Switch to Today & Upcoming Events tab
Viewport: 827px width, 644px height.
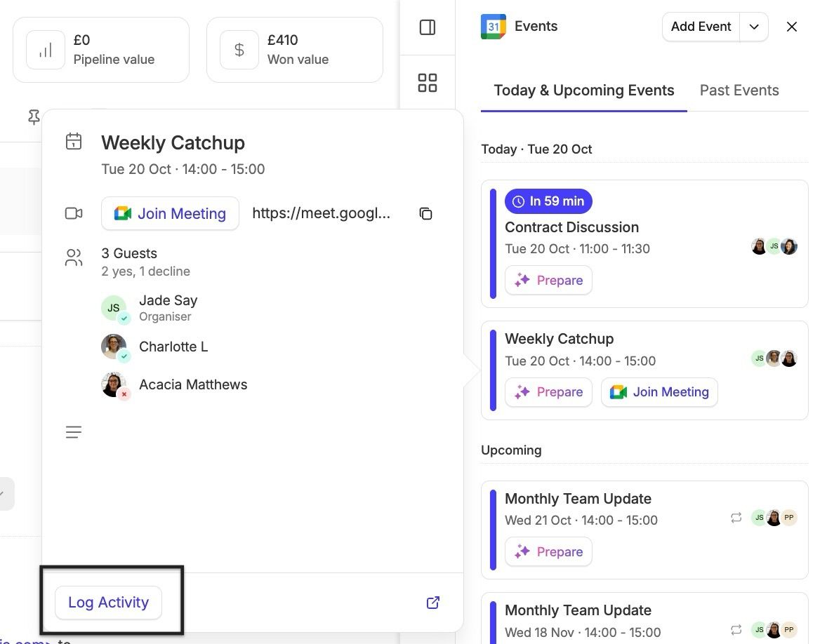584,90
